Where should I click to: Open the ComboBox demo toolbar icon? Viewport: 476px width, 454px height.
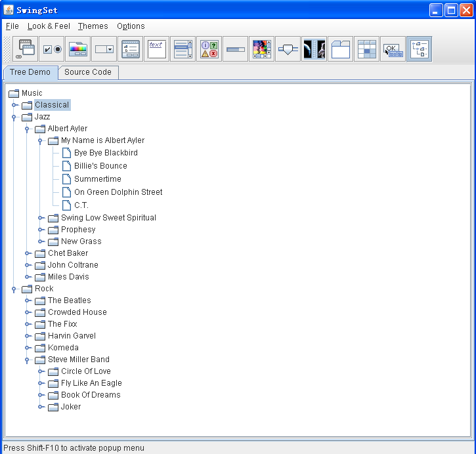pos(104,49)
